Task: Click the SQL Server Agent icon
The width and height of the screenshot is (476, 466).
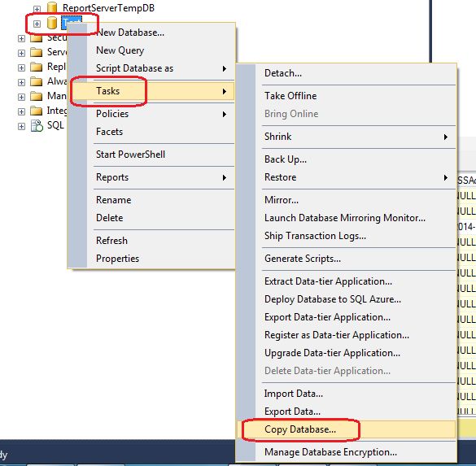Action: click(37, 125)
